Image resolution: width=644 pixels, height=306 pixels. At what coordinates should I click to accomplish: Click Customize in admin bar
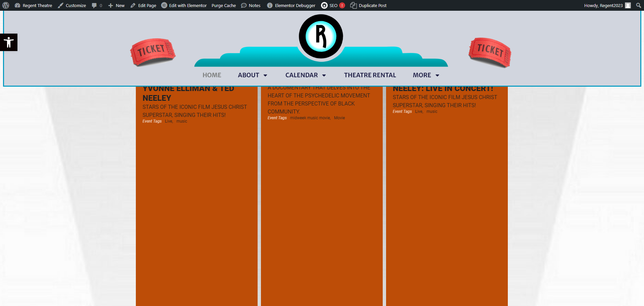click(x=72, y=5)
